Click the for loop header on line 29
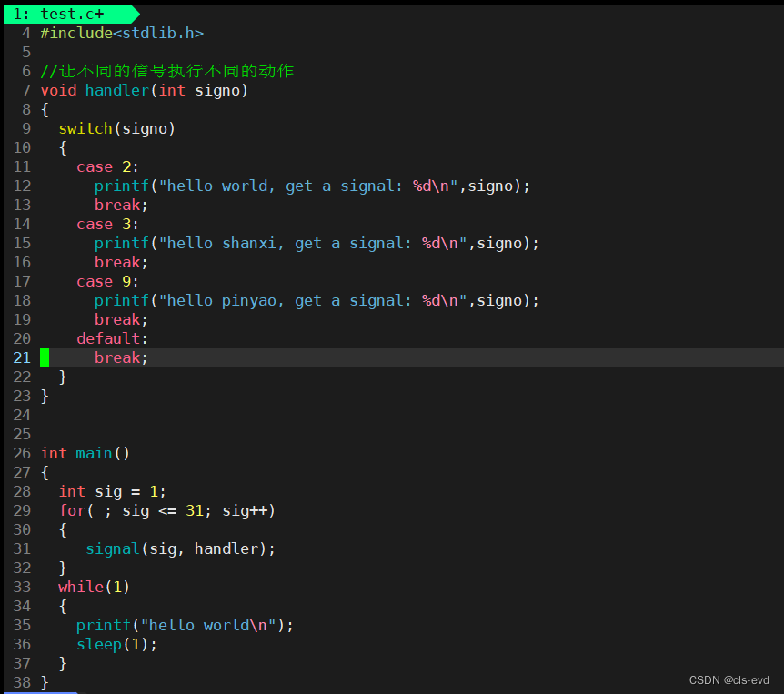 [x=167, y=511]
